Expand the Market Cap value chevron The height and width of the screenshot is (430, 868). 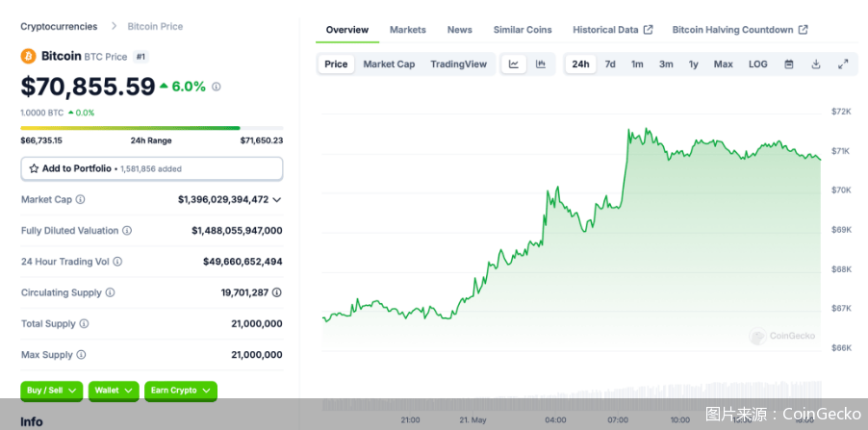[277, 199]
